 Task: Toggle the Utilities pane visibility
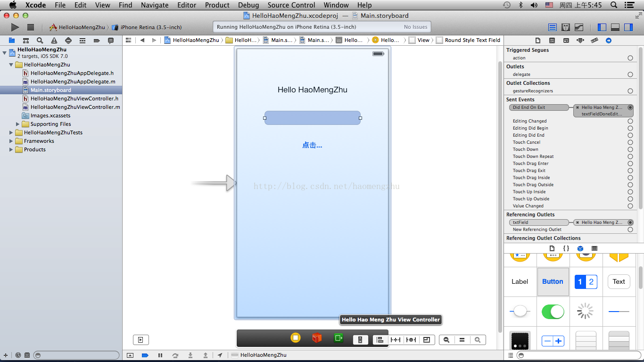pyautogui.click(x=628, y=27)
